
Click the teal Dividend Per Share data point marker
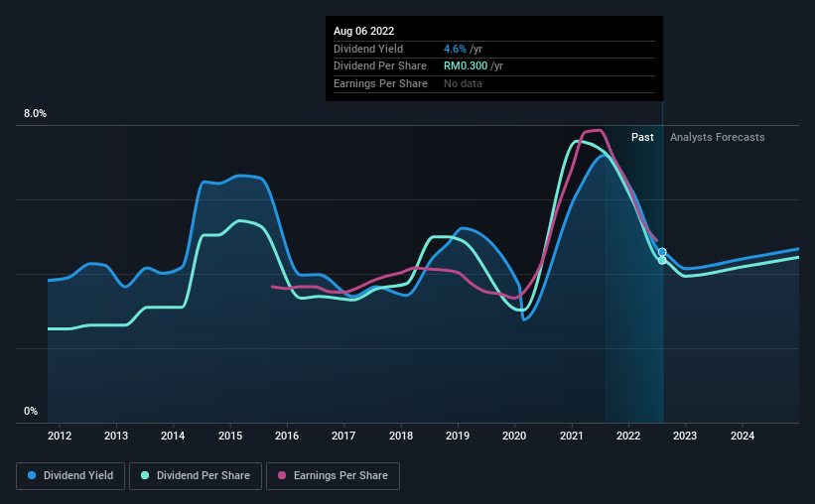(x=662, y=260)
